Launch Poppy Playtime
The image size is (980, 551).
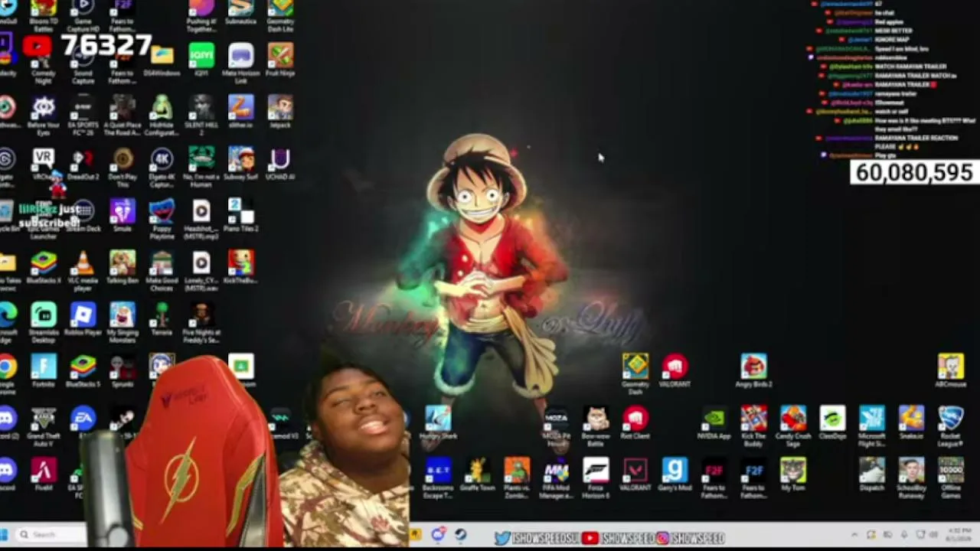click(x=162, y=211)
